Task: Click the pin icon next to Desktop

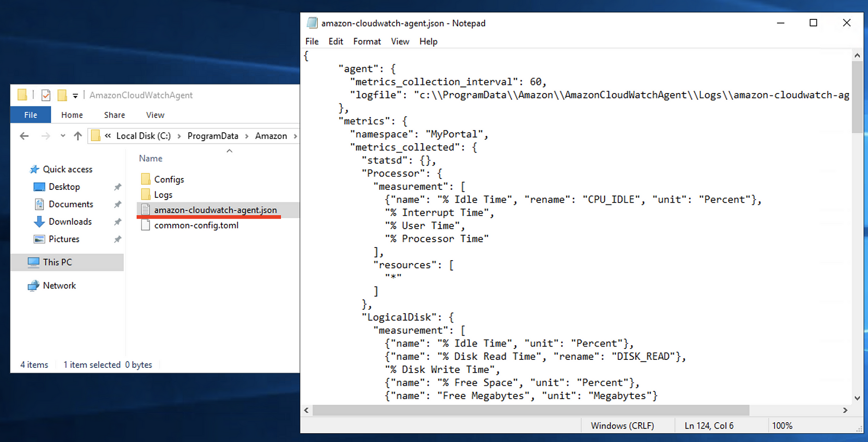Action: coord(118,187)
